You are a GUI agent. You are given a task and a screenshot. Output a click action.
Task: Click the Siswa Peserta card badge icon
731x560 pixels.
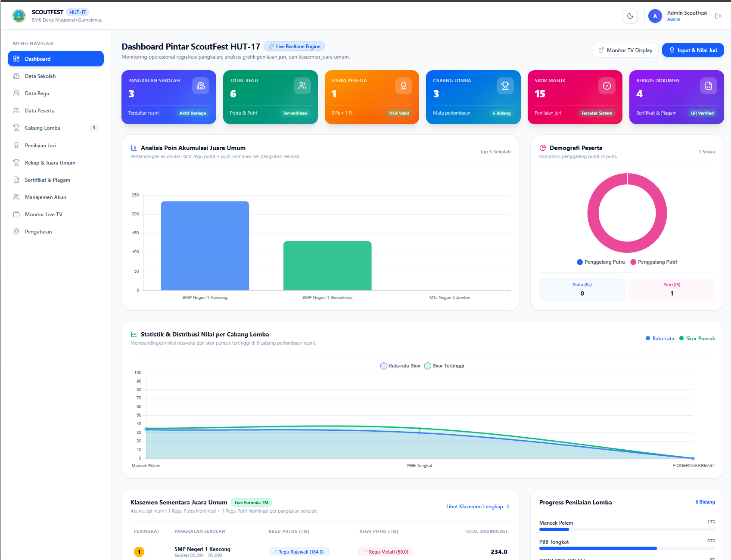(x=404, y=86)
